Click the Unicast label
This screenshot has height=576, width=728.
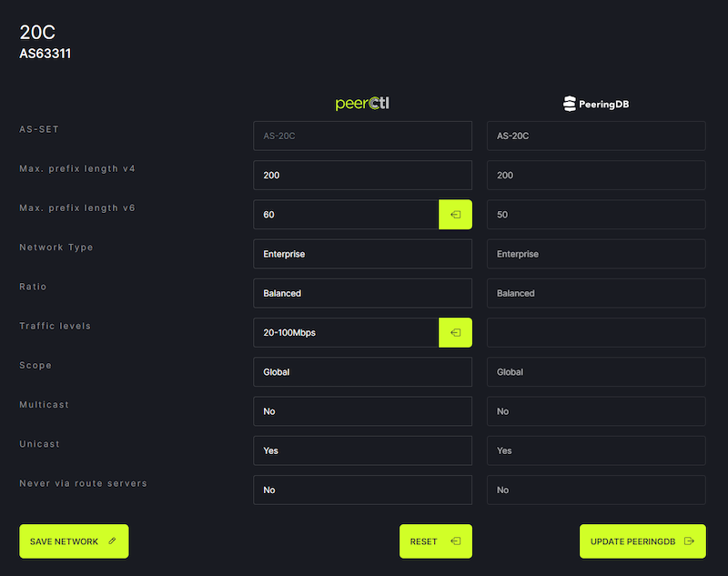[x=39, y=444]
